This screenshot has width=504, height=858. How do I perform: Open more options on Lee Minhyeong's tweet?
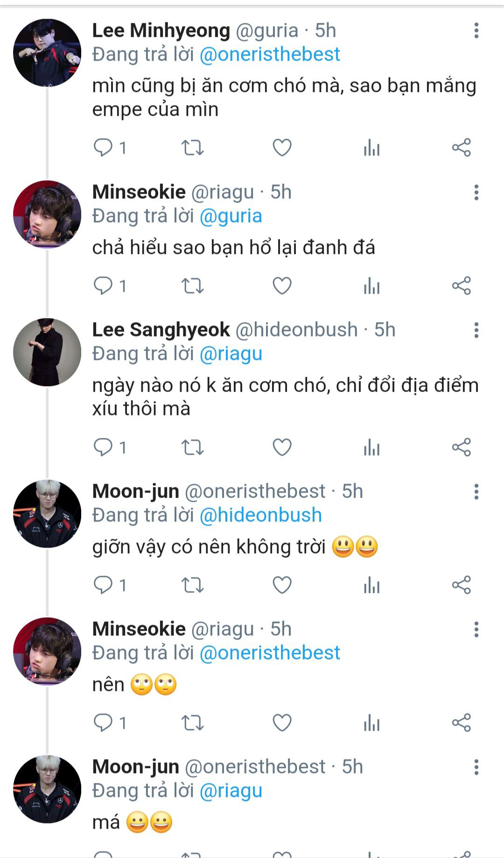[x=476, y=31]
